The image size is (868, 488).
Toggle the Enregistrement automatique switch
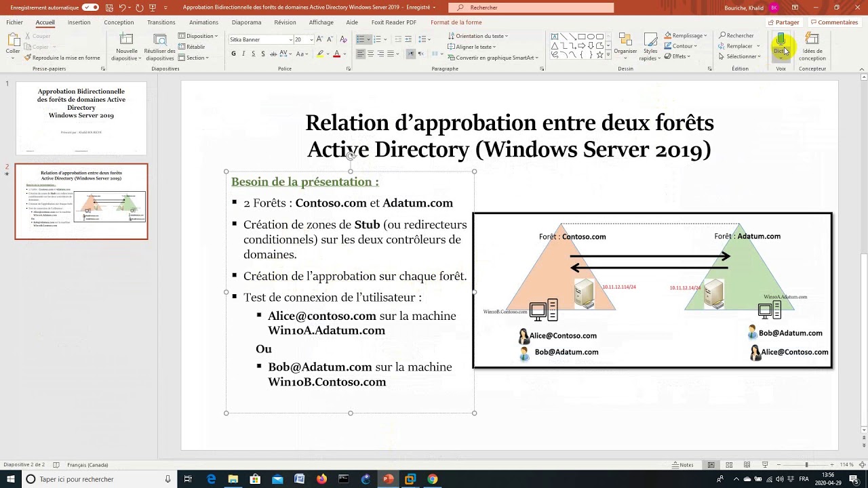tap(90, 7)
